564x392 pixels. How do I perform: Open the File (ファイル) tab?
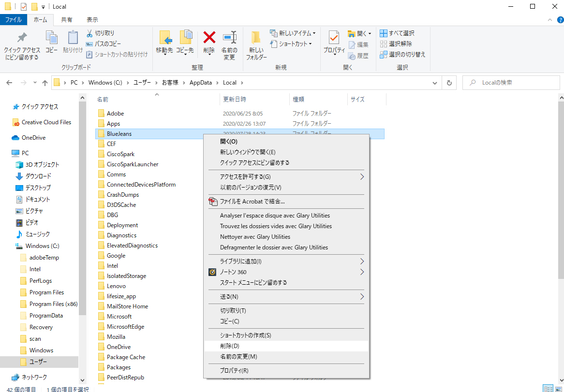14,20
